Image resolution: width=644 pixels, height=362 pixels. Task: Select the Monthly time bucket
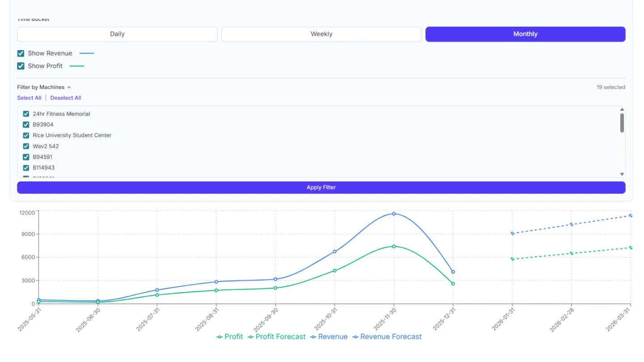(x=525, y=34)
